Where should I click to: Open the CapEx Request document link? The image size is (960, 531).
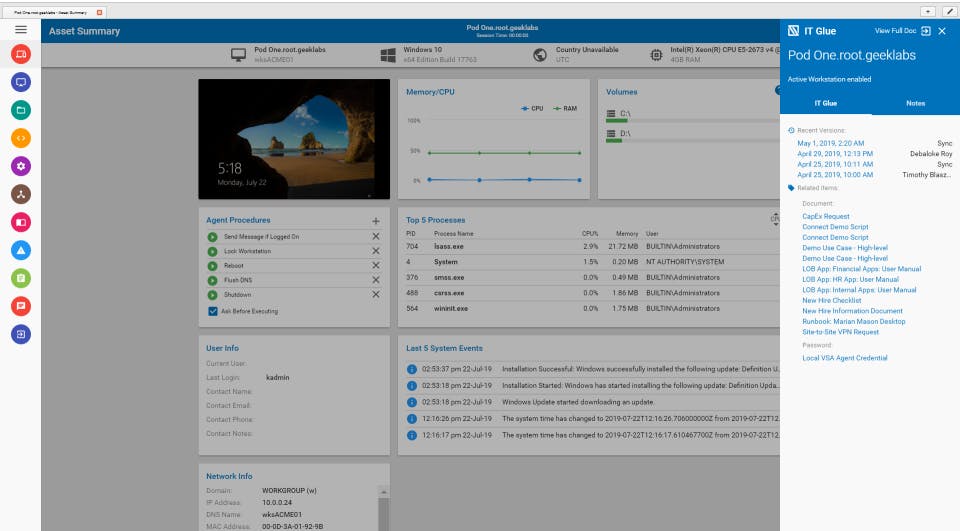pos(825,216)
